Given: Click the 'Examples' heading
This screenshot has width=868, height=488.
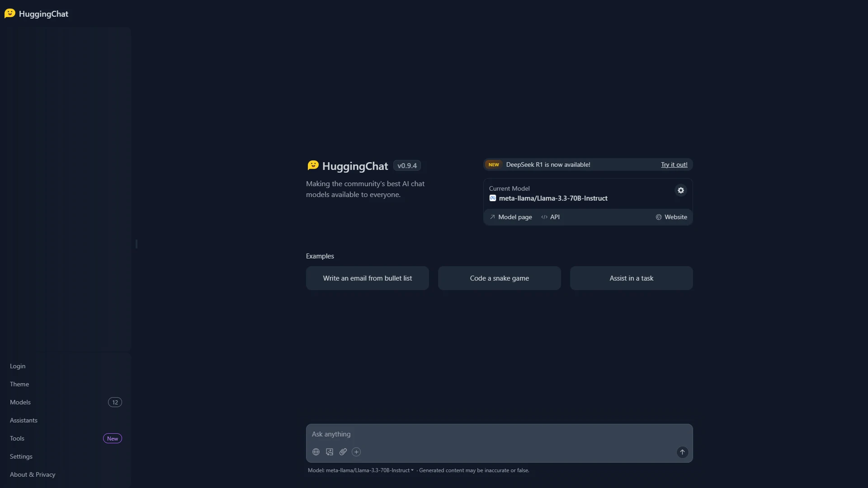Looking at the screenshot, I should [320, 256].
